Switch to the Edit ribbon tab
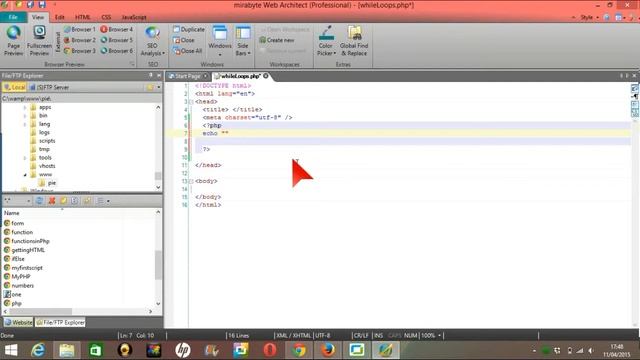The image size is (640, 360). point(60,17)
